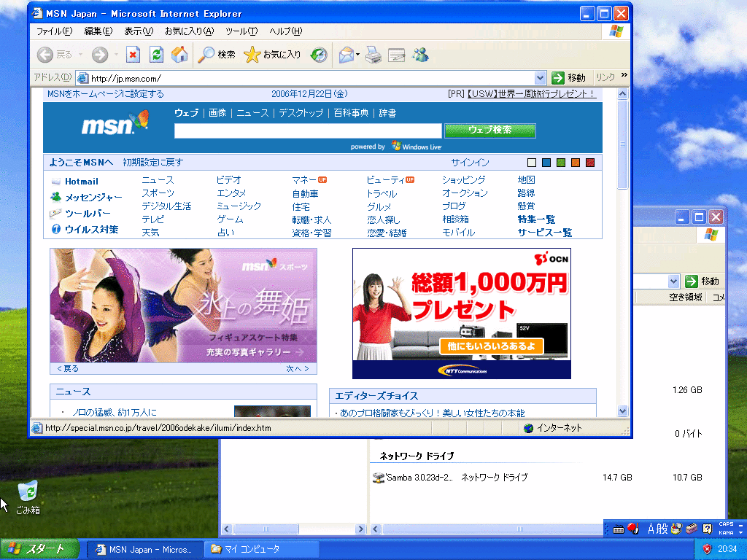The width and height of the screenshot is (747, 560).
Task: Select the 画像 search tab
Action: pyautogui.click(x=217, y=113)
